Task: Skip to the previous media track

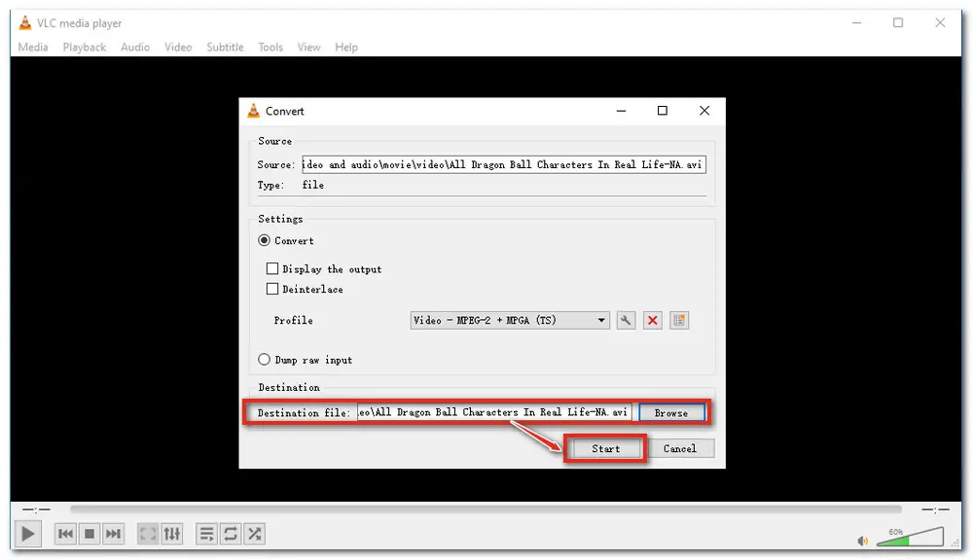Action: tap(65, 534)
